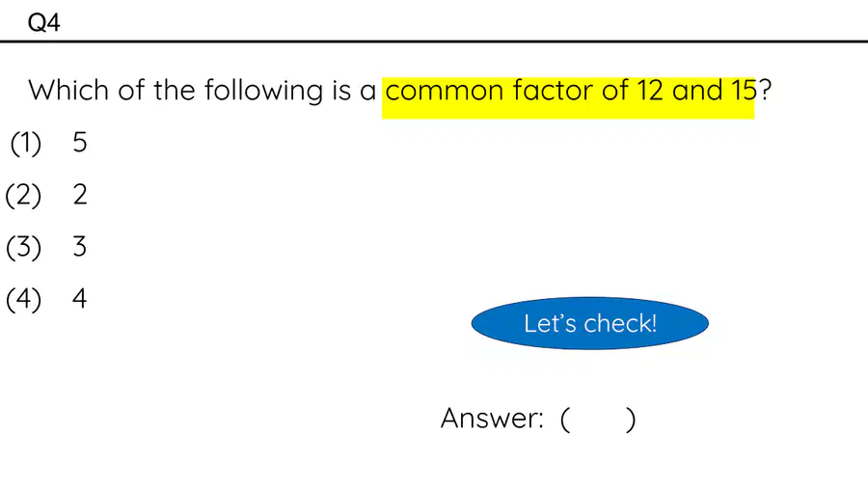868x488 pixels.
Task: Choose the answer value 3
Action: coord(80,246)
